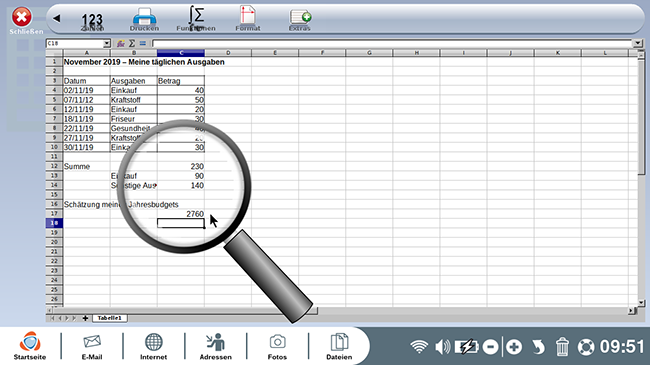Add a new sheet with plus button
The image size is (650, 365).
(x=85, y=318)
